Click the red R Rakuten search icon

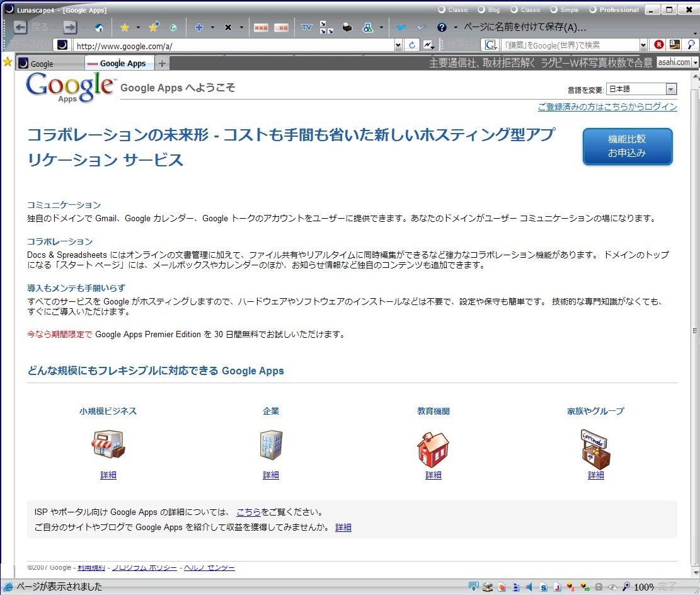click(659, 45)
